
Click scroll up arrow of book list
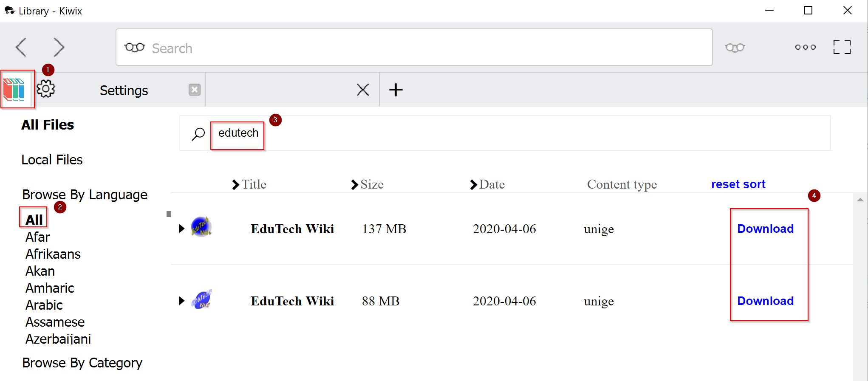point(860,200)
